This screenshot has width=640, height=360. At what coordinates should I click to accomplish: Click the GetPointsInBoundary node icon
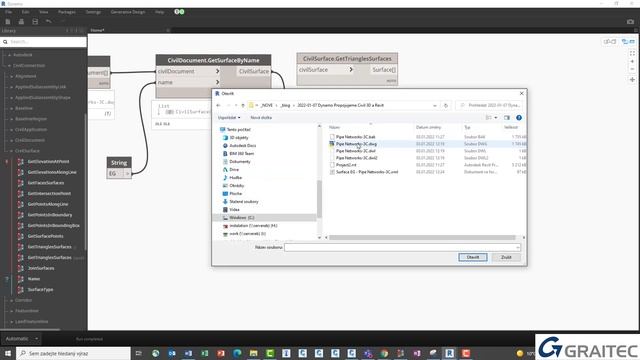(x=20, y=215)
